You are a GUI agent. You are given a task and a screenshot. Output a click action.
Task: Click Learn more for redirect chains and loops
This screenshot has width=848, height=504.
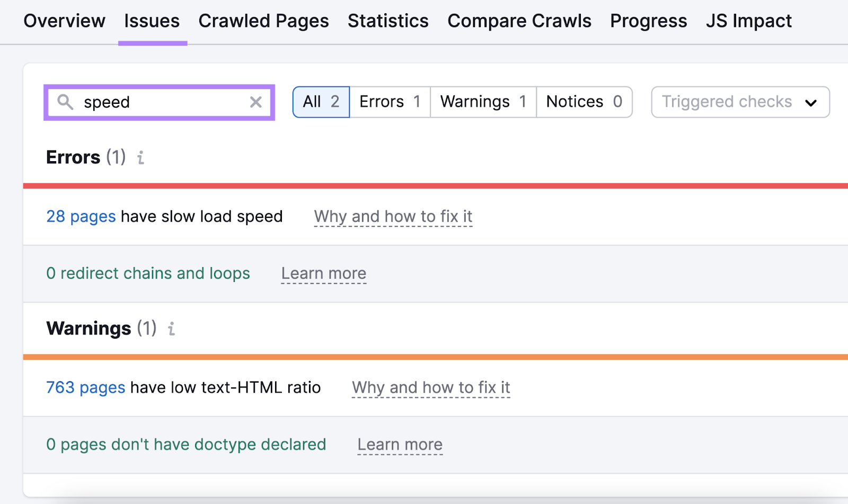[323, 273]
